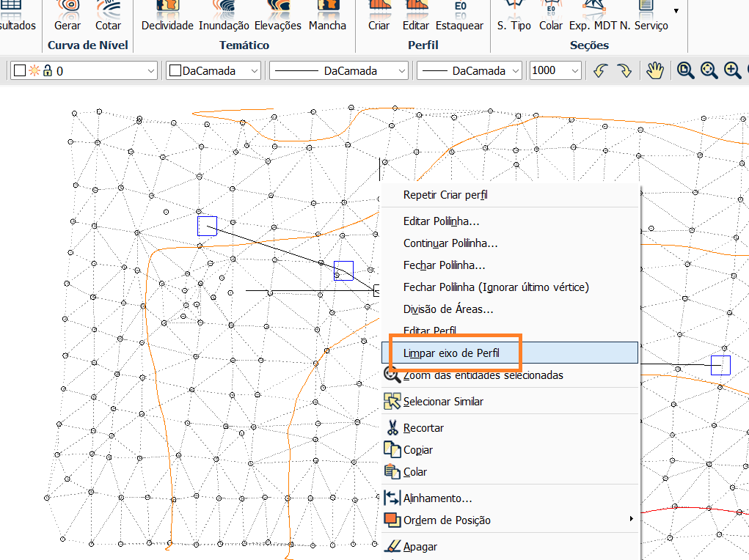The height and width of the screenshot is (560, 749).
Task: Click the undo arrow icon
Action: [x=601, y=70]
